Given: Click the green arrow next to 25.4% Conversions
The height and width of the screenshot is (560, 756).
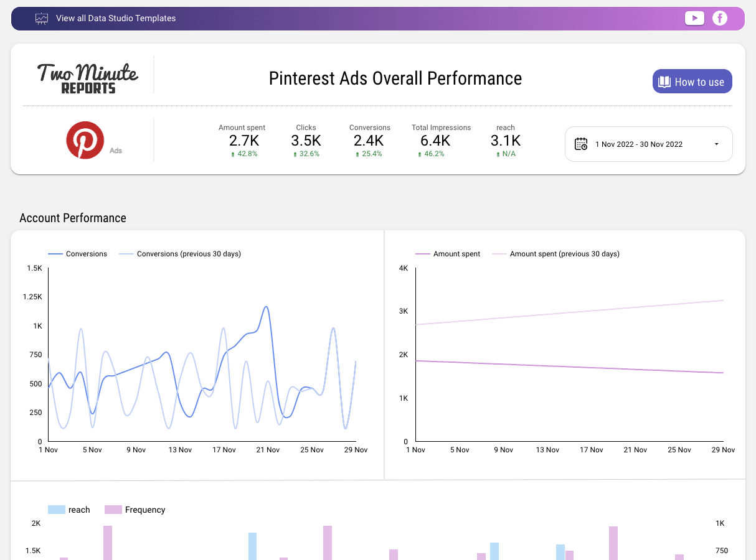Looking at the screenshot, I should [x=357, y=154].
